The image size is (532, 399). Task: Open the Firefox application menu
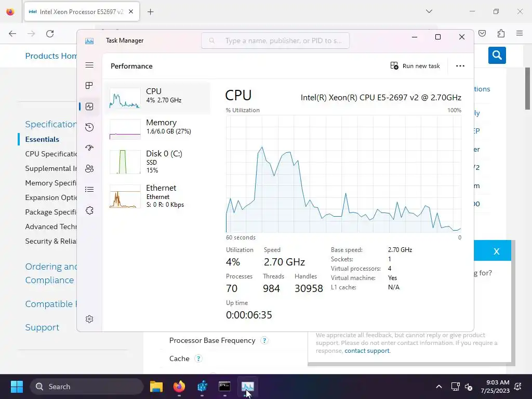point(520,33)
